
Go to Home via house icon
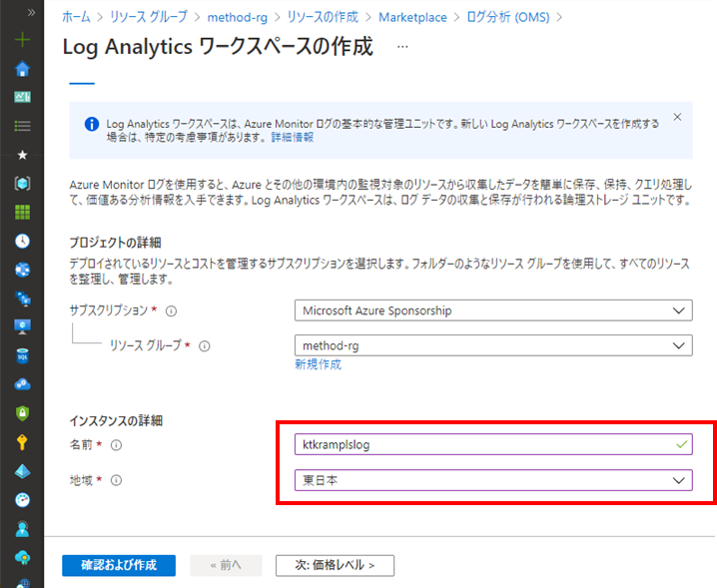(22, 69)
